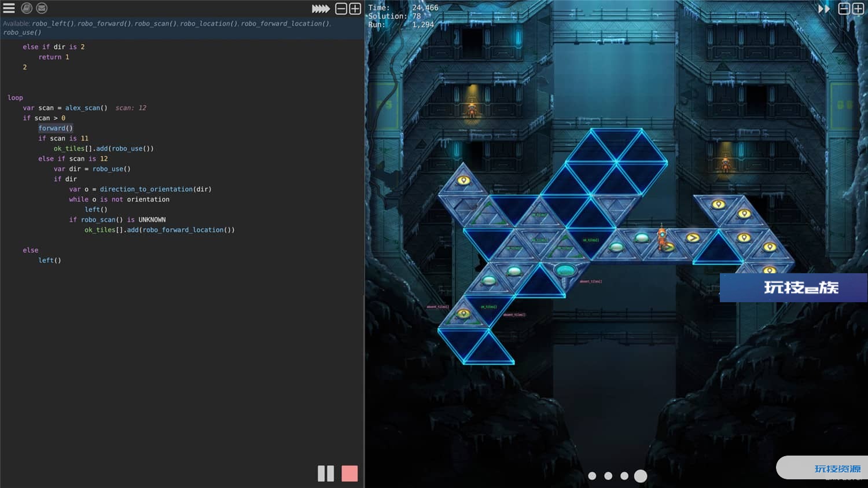Click the 'if robo_scan() is UNKNOWN' line
The image size is (868, 488).
pos(117,220)
